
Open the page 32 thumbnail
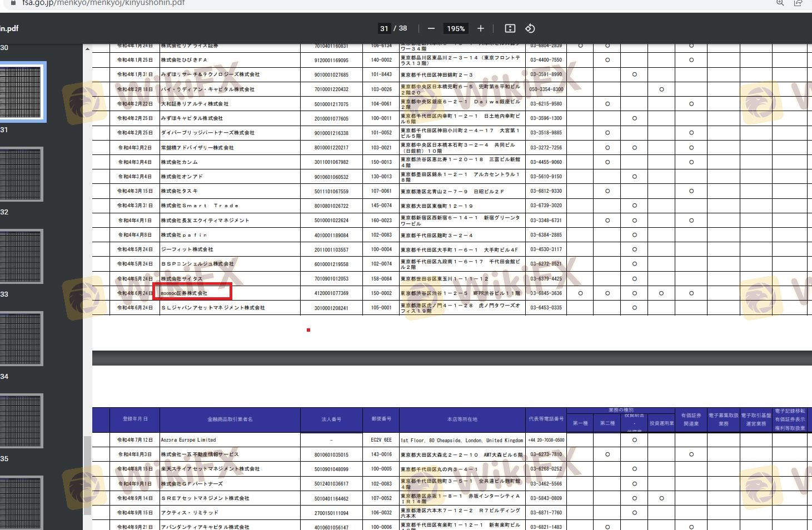[21, 174]
